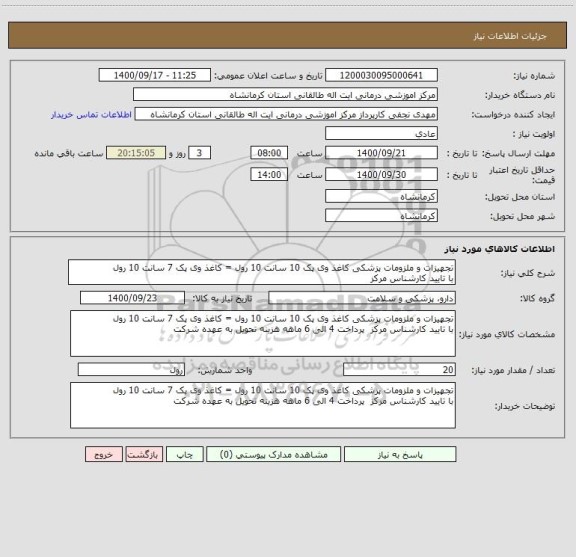Click validity time field 14:00

[x=269, y=175]
